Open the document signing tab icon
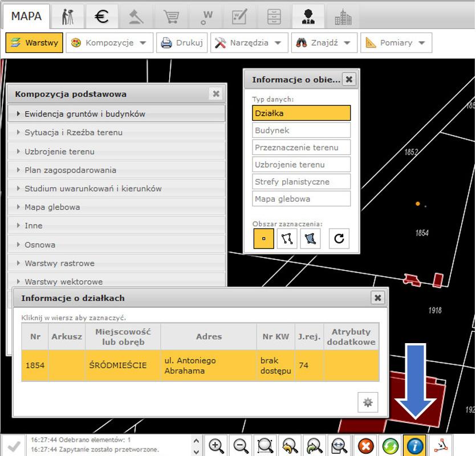This screenshot has width=476, height=456. click(239, 17)
